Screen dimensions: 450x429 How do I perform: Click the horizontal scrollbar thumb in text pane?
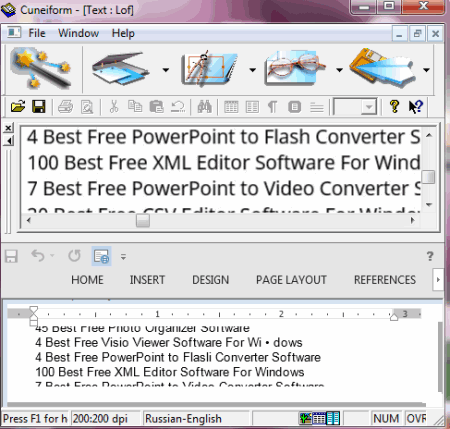point(143,221)
